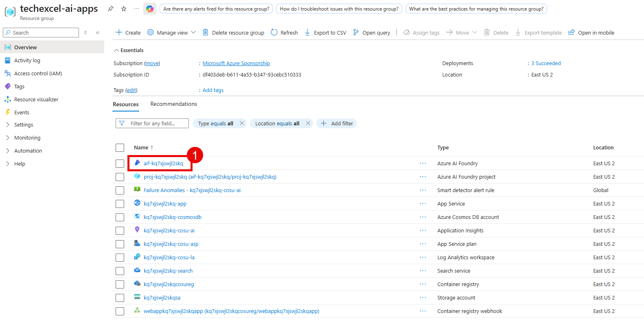644x328 pixels.
Task: Open the Location equals all filter
Action: pos(277,123)
